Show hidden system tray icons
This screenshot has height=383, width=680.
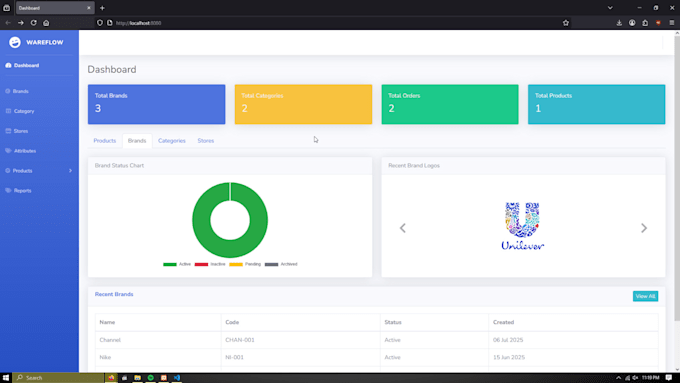618,378
